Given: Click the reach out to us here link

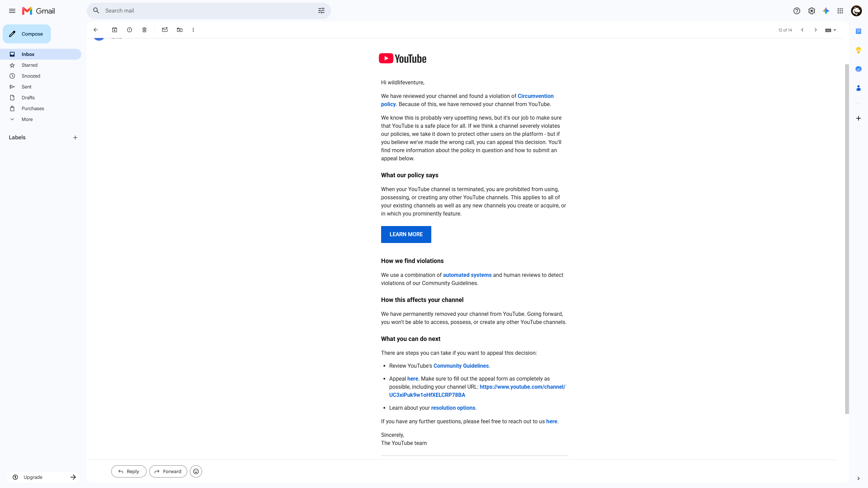Looking at the screenshot, I should 552,422.
